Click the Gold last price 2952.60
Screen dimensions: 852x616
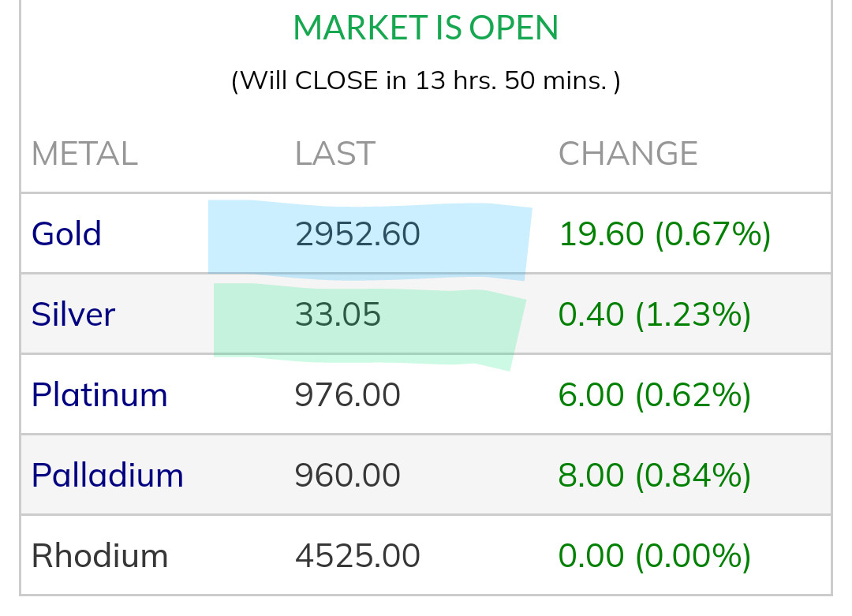pos(357,234)
